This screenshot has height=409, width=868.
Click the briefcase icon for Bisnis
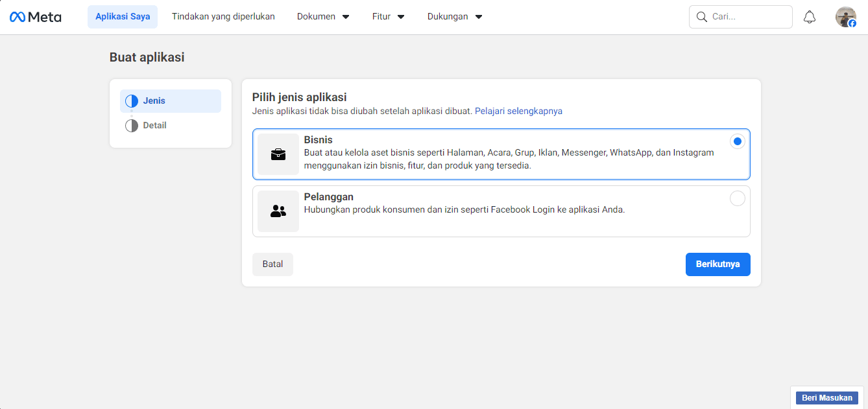[278, 154]
